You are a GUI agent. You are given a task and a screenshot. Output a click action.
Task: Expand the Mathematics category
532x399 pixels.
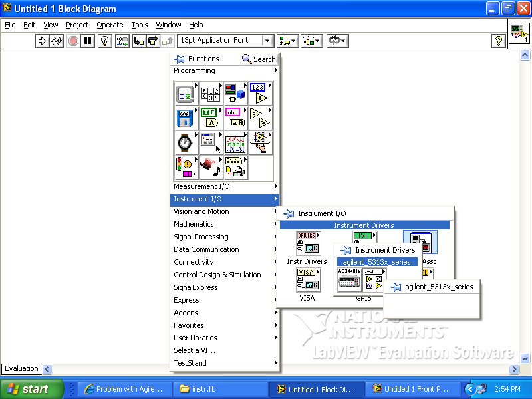225,224
